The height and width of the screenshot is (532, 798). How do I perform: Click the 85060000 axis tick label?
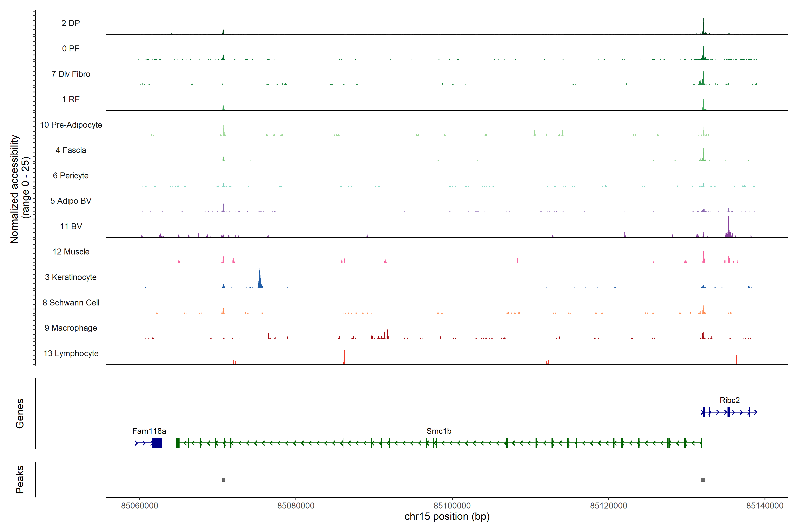139,506
